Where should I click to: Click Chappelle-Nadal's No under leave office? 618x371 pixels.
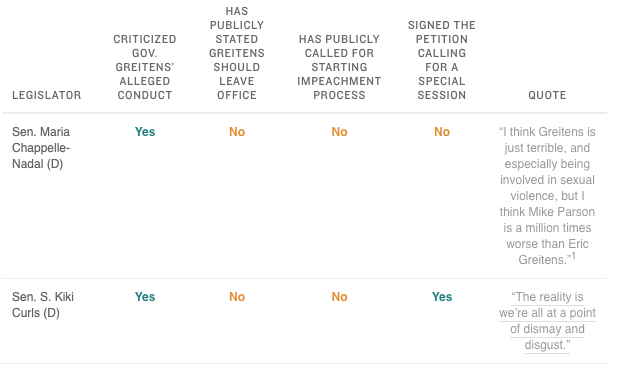click(237, 132)
